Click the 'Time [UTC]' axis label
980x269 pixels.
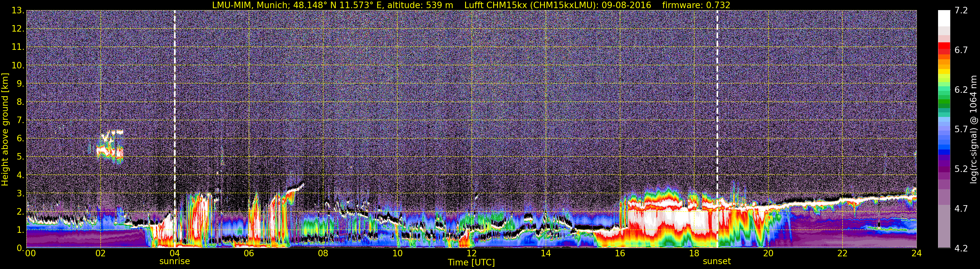point(471,262)
